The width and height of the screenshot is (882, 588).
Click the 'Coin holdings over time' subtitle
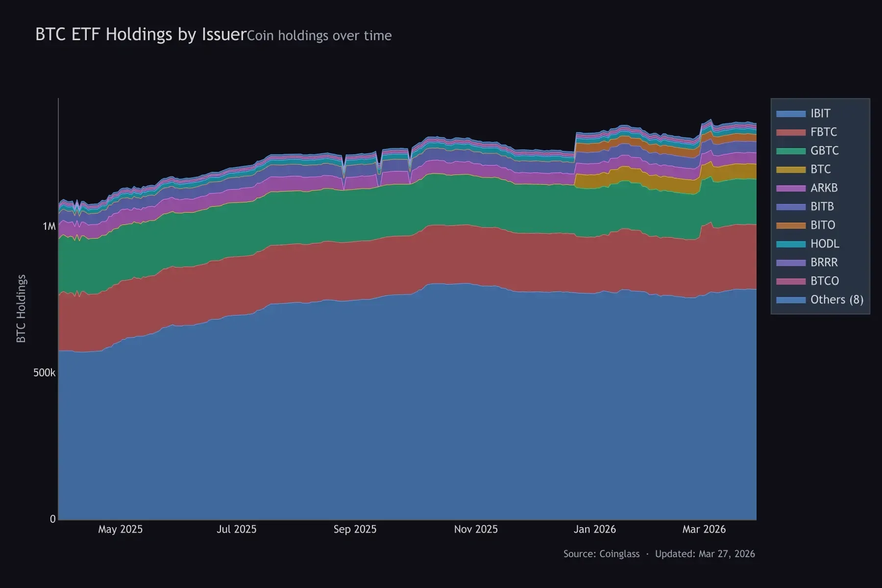[319, 36]
